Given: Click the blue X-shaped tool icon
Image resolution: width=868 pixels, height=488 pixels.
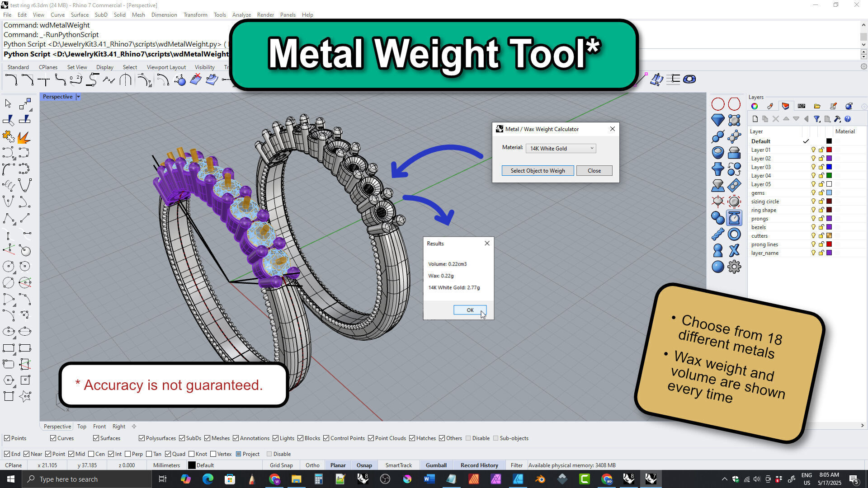Looking at the screenshot, I should point(734,250).
